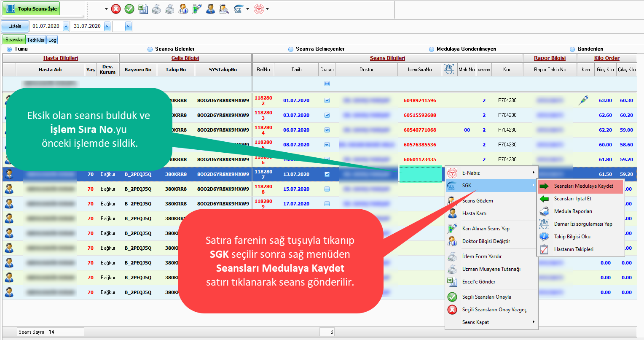Click SGK entry in context menu
This screenshot has width=644, height=340.
click(491, 186)
